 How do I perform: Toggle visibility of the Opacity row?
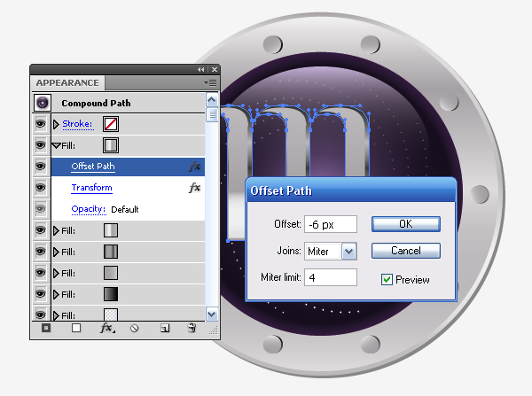pos(41,209)
